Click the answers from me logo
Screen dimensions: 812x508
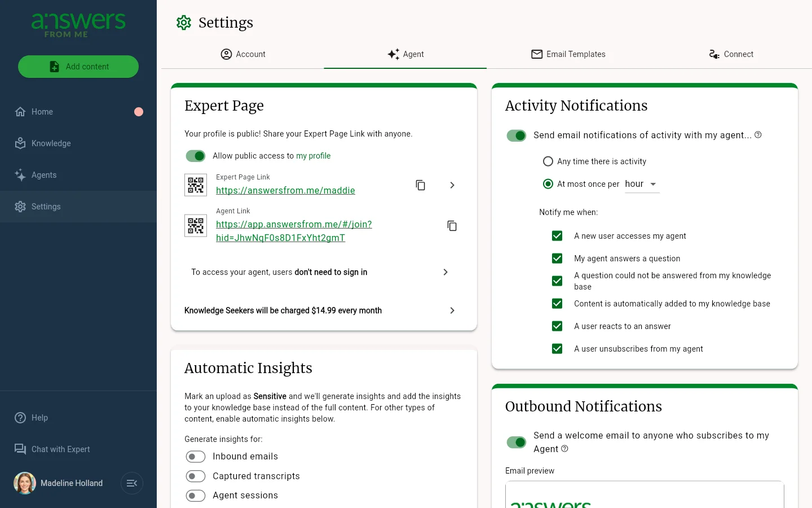[78, 25]
